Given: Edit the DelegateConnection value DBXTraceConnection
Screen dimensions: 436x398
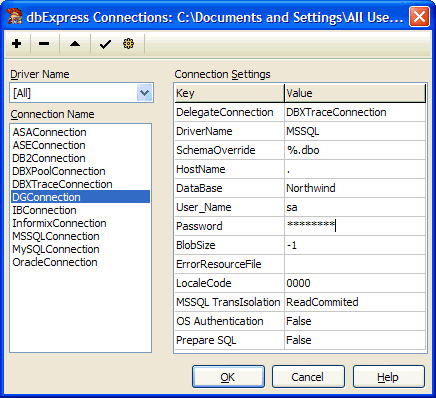Looking at the screenshot, I should pos(355,112).
